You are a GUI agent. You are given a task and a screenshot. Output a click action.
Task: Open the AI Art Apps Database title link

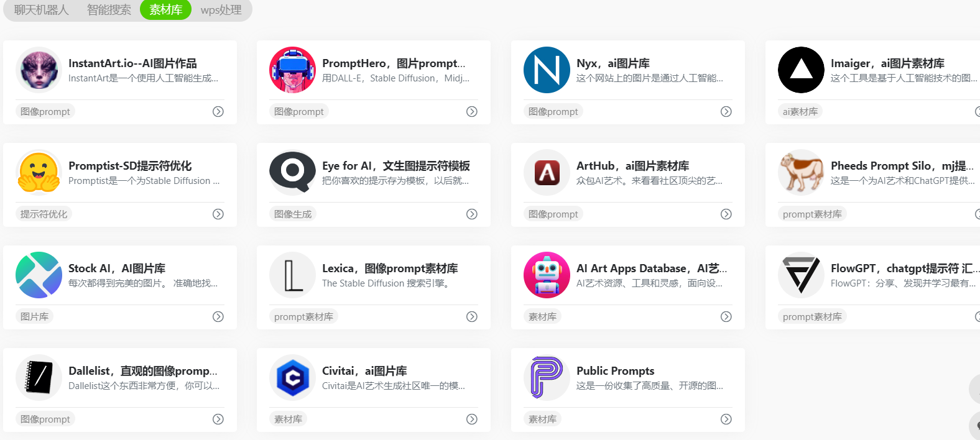coord(652,268)
